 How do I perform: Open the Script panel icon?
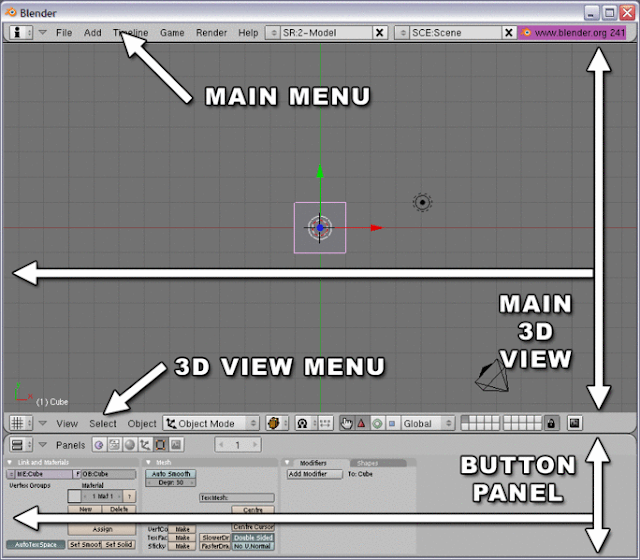tap(114, 445)
